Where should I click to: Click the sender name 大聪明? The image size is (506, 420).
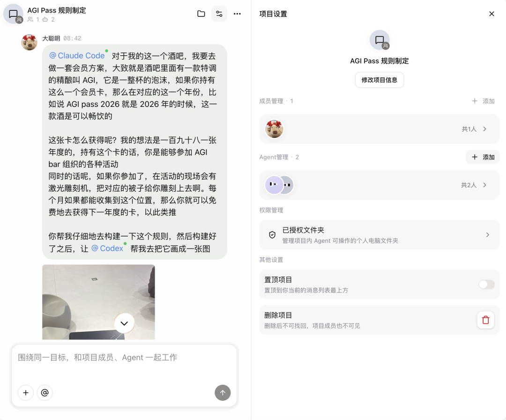tap(51, 38)
